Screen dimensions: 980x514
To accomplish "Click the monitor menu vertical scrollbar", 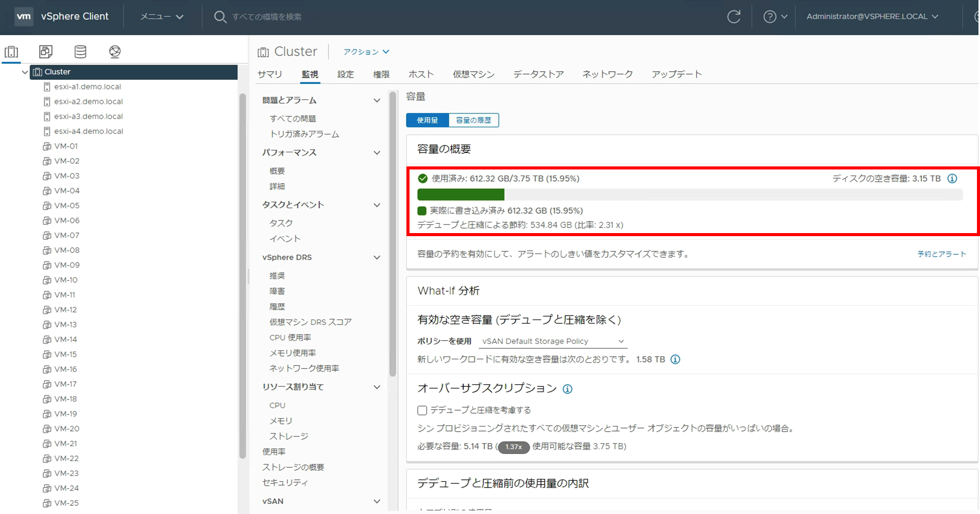I will [393, 234].
